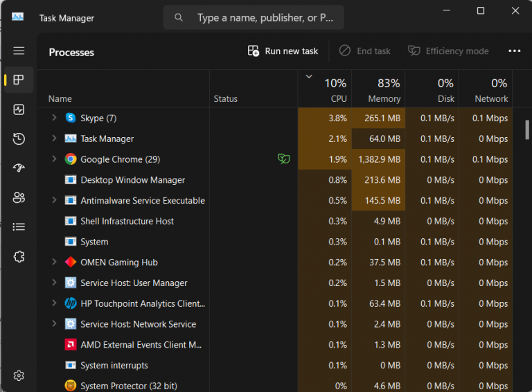
Task: Open the Users page icon
Action: click(x=19, y=198)
